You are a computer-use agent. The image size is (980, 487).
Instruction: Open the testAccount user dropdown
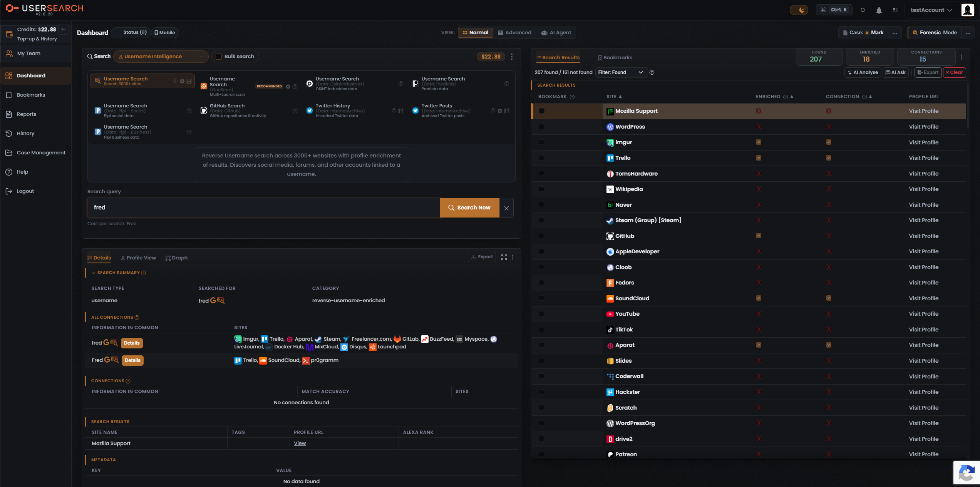[931, 10]
